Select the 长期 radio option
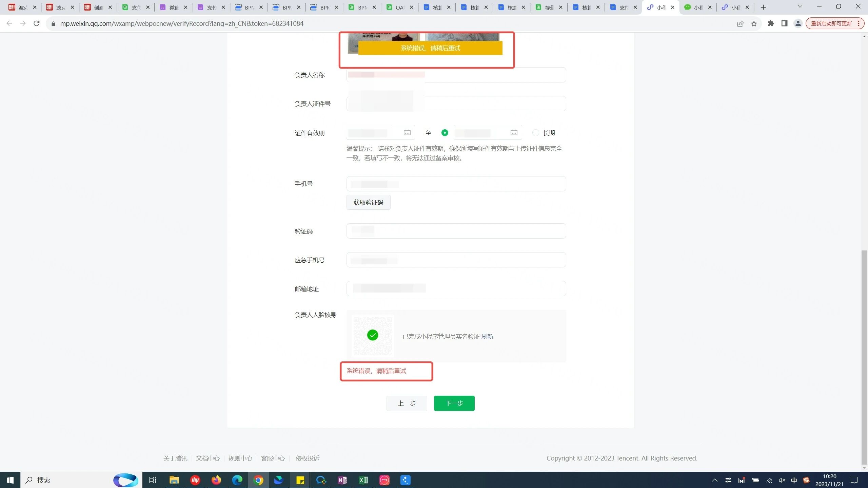Viewport: 868px width, 488px height. [x=535, y=133]
